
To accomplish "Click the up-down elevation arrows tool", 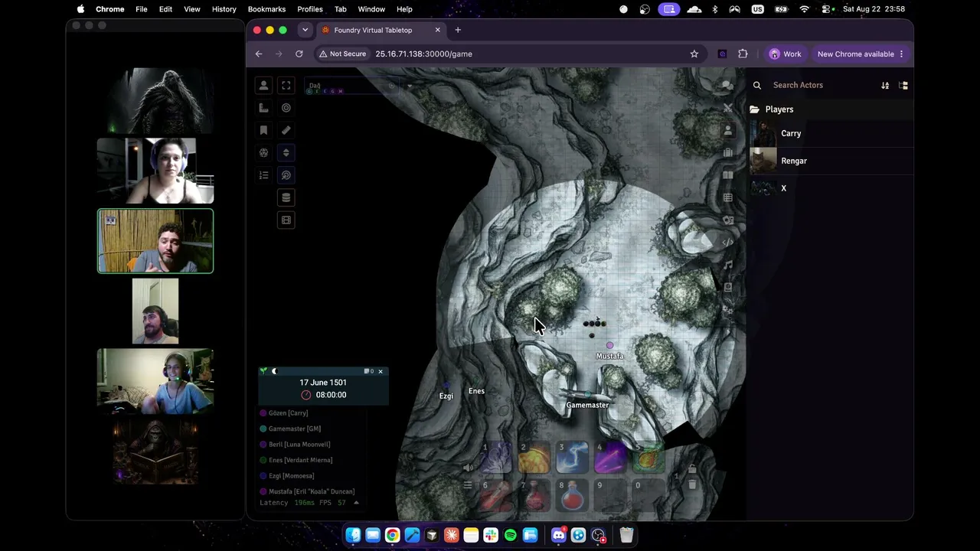I will coord(286,153).
